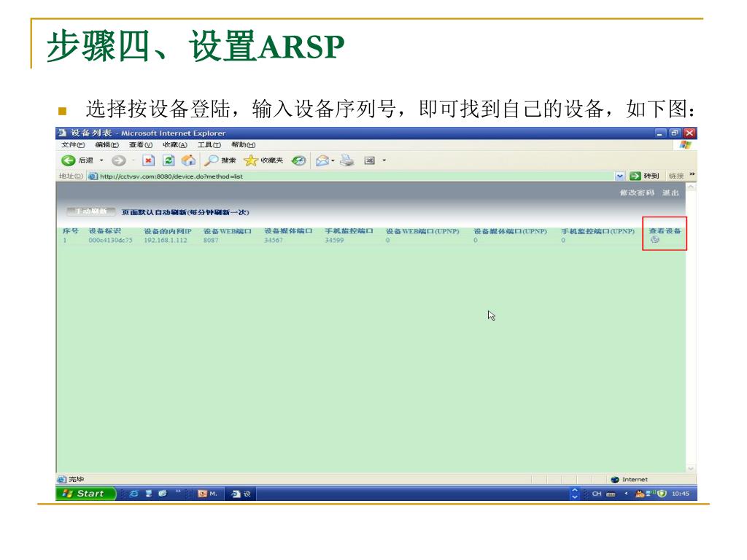This screenshot has height=560, width=747.
Task: Click the Go (转到) button
Action: 644,176
